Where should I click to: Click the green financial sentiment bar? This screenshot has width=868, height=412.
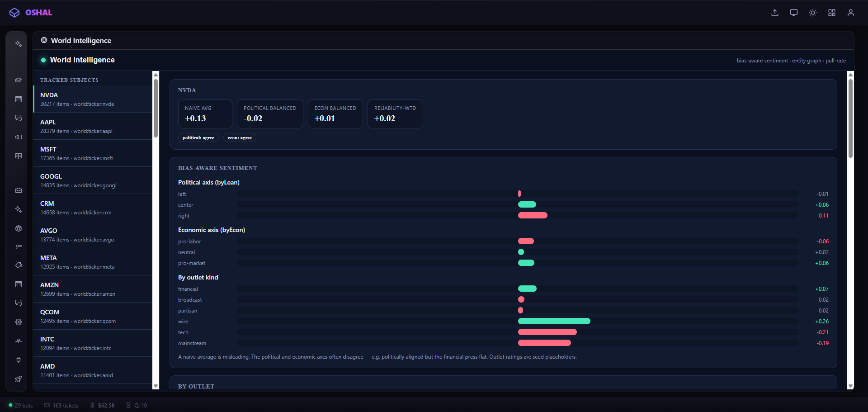click(x=527, y=289)
